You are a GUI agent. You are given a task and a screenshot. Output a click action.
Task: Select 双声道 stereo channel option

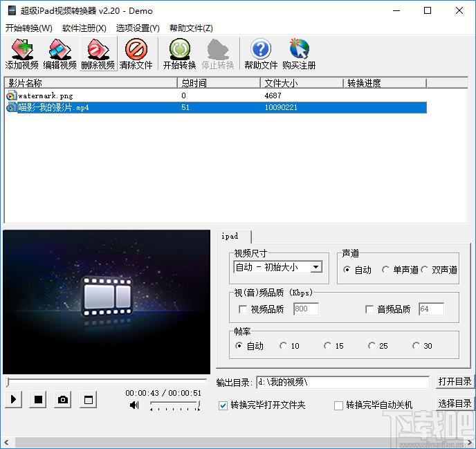pos(424,270)
